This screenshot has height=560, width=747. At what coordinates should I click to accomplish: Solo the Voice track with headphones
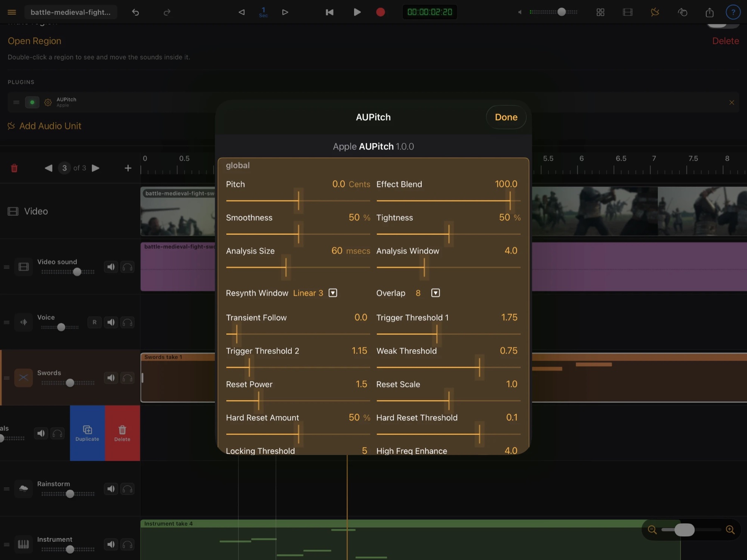pyautogui.click(x=127, y=323)
